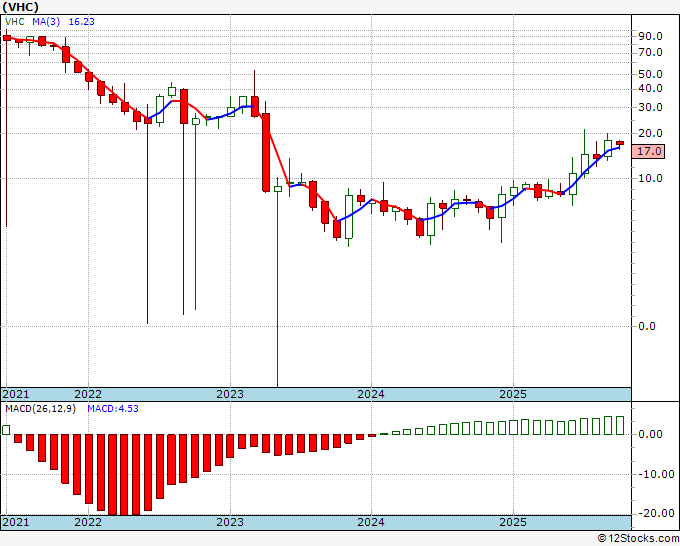680x546 pixels.
Task: Click 2025 on the MACD panel timeline
Action: [513, 522]
